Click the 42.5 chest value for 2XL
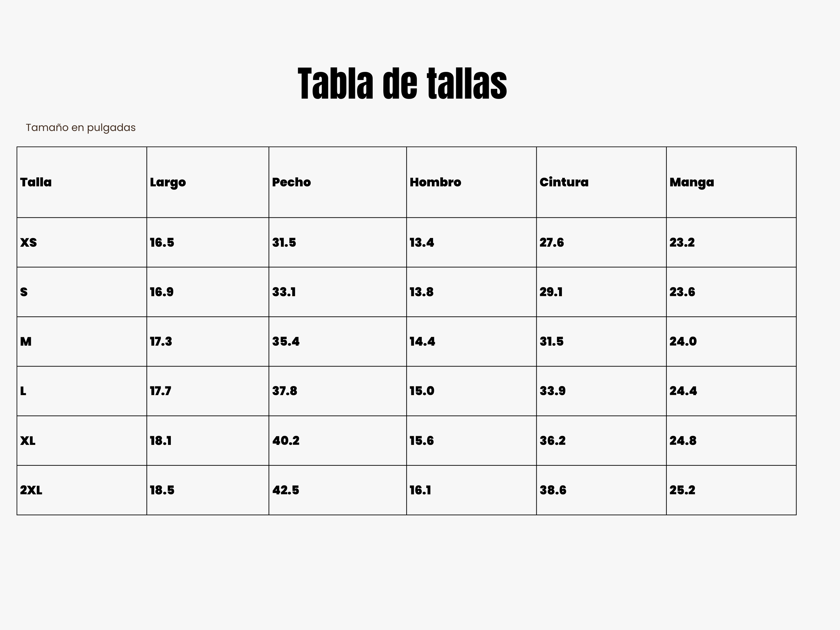The width and height of the screenshot is (840, 630). pyautogui.click(x=286, y=490)
